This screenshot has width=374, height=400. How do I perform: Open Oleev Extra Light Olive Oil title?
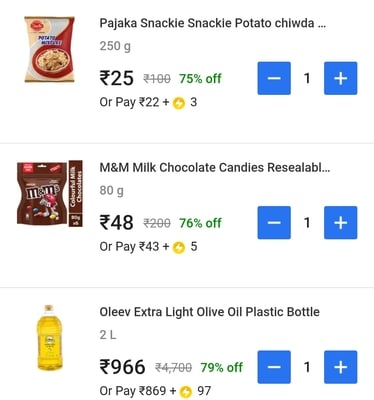tap(209, 312)
